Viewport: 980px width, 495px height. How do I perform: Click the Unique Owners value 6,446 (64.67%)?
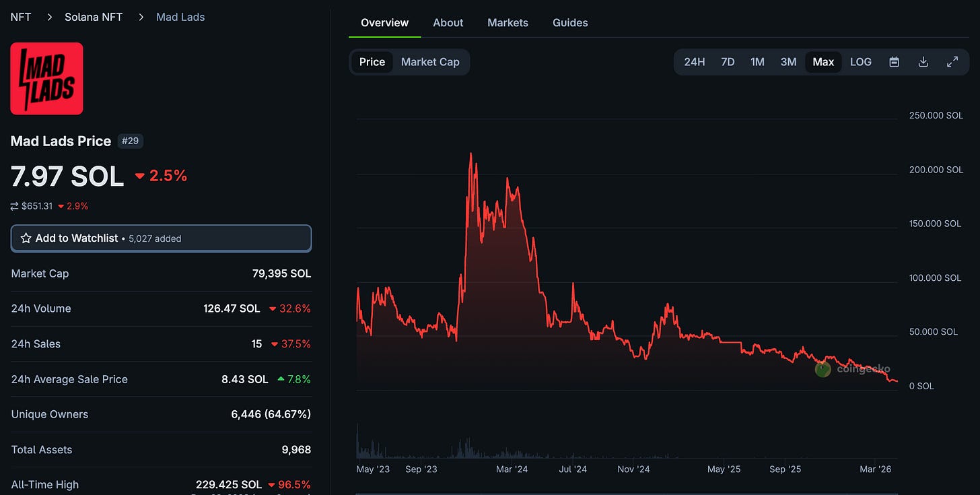(x=271, y=414)
